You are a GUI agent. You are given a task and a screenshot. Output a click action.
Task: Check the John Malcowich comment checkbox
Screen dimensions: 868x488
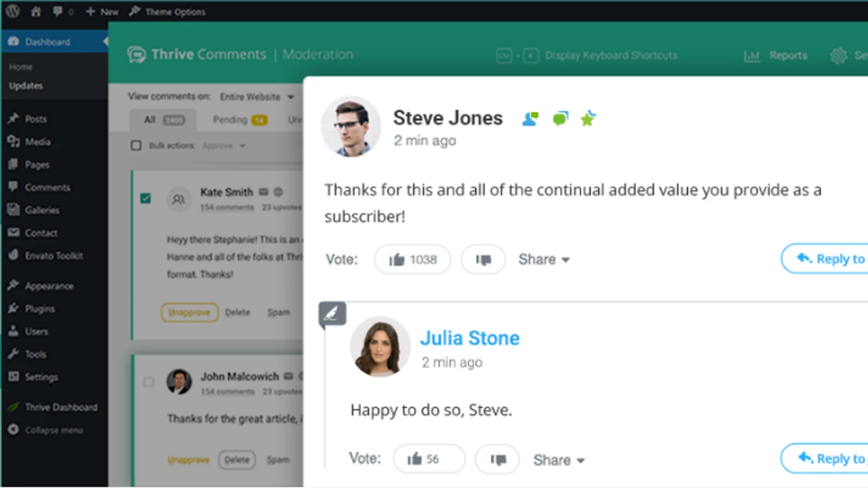click(x=149, y=382)
